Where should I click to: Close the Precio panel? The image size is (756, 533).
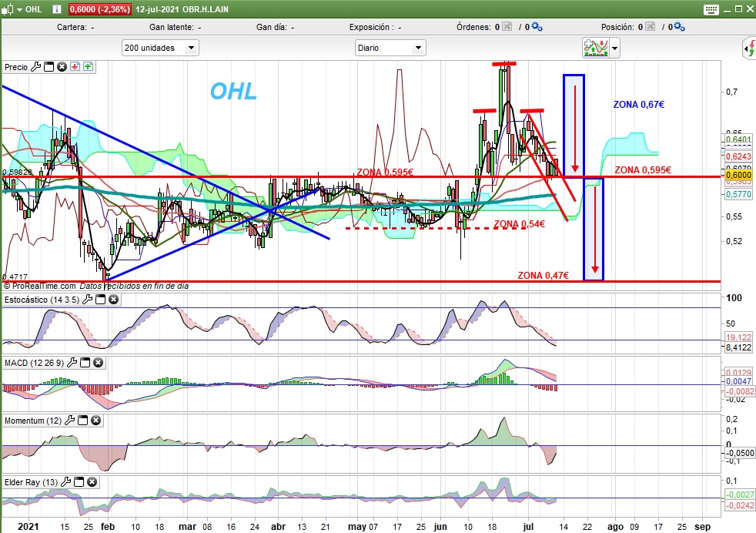(x=62, y=67)
